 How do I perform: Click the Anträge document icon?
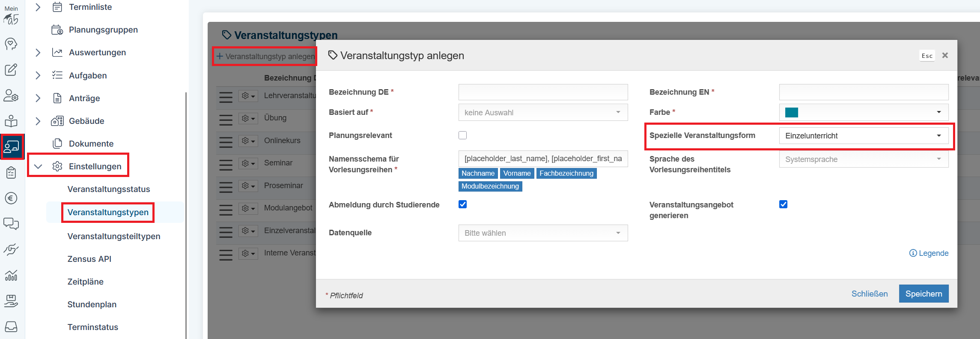point(57,98)
